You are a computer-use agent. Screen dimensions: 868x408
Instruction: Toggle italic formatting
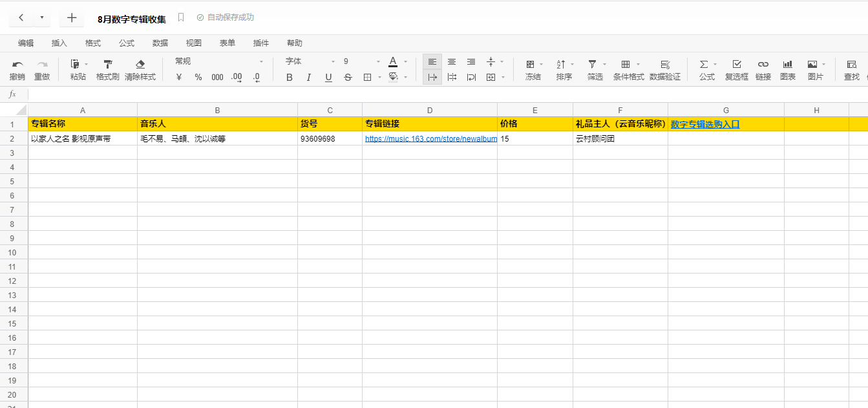click(x=309, y=78)
